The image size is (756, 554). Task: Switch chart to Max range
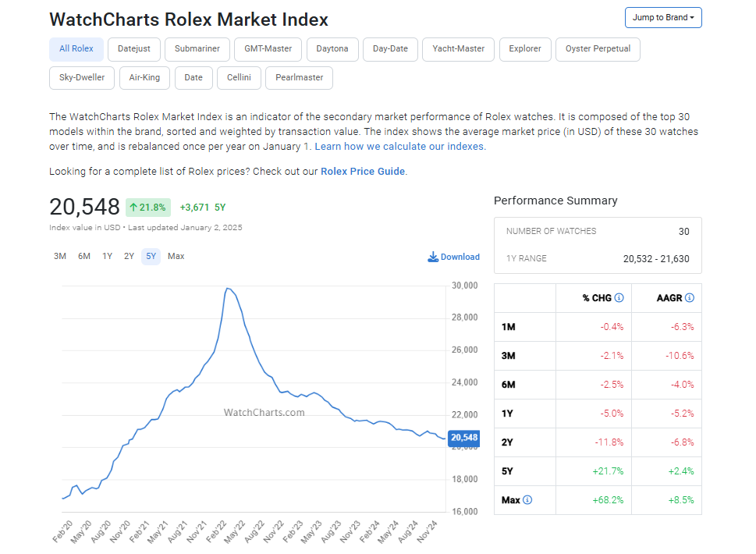[176, 257]
